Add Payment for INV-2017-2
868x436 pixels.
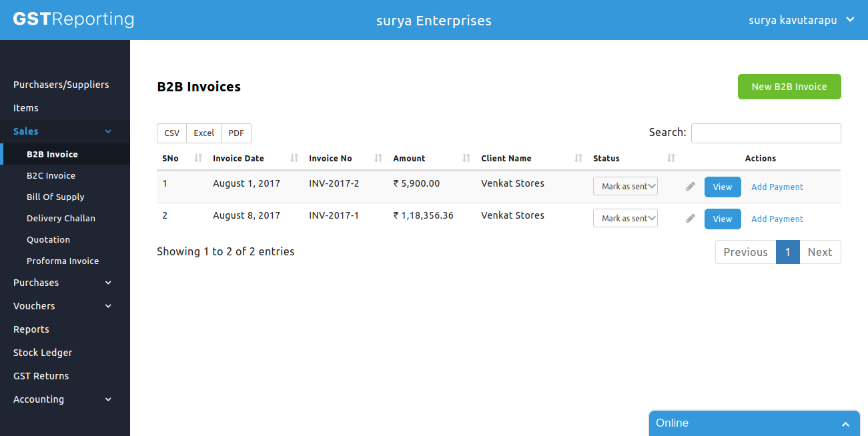(x=777, y=187)
